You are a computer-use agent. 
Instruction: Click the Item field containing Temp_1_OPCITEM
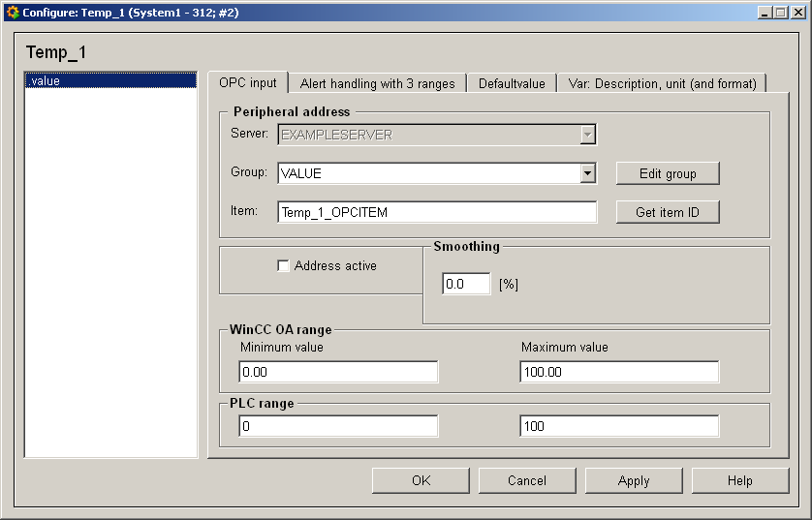click(436, 212)
